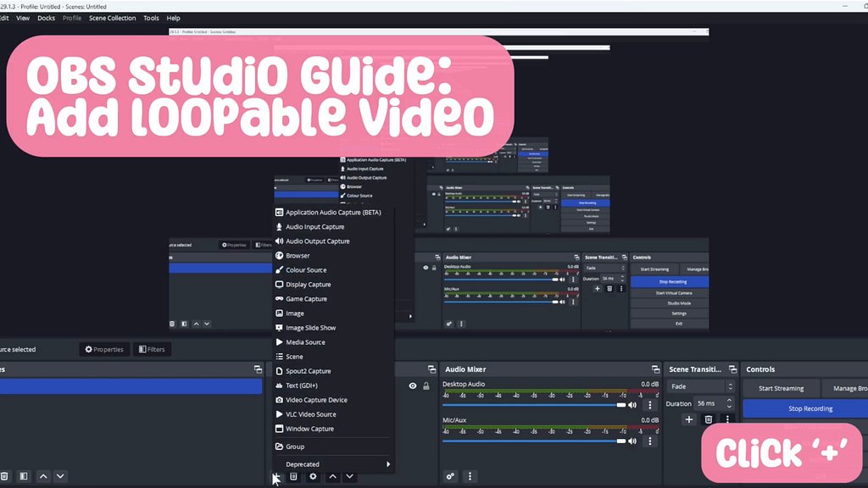
Task: Open Desktop Audio three-dot options menu
Action: click(x=650, y=405)
